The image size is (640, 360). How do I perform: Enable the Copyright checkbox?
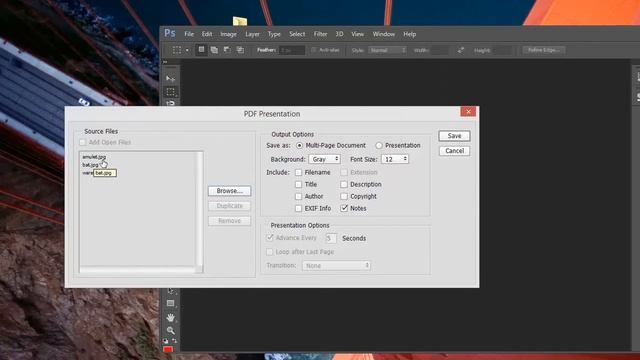344,196
